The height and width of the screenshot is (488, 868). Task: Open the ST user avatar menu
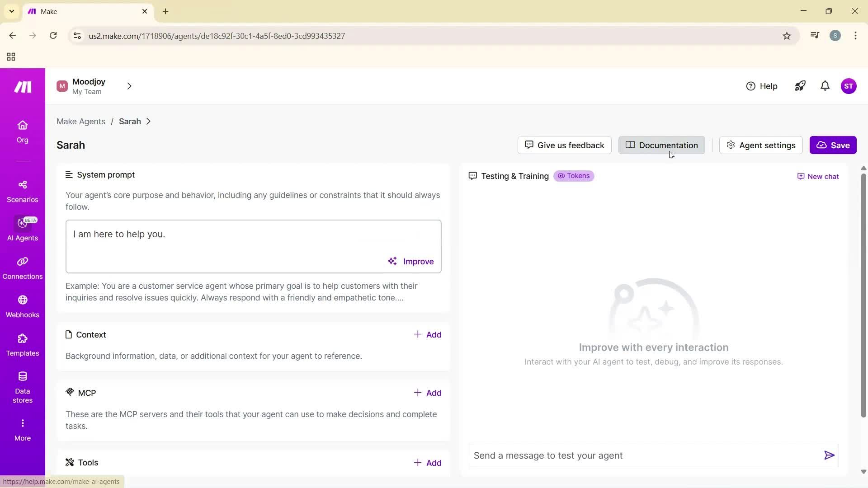point(848,86)
